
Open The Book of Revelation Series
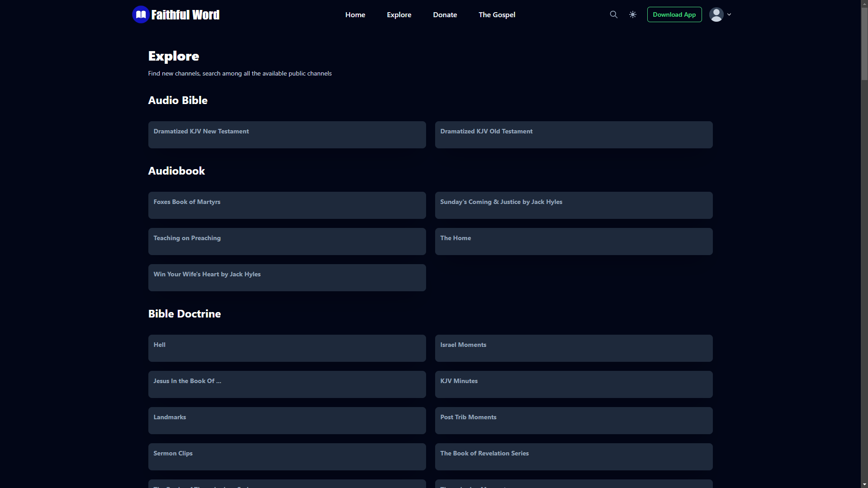point(574,457)
